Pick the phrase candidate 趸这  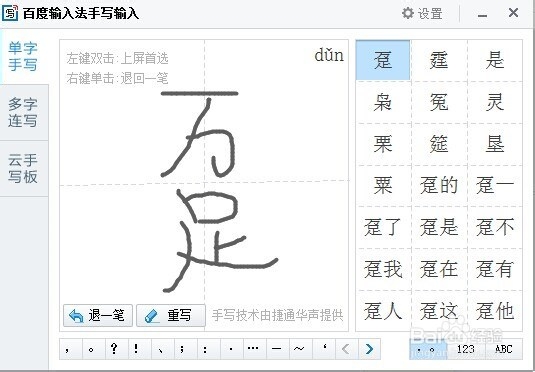click(x=439, y=311)
